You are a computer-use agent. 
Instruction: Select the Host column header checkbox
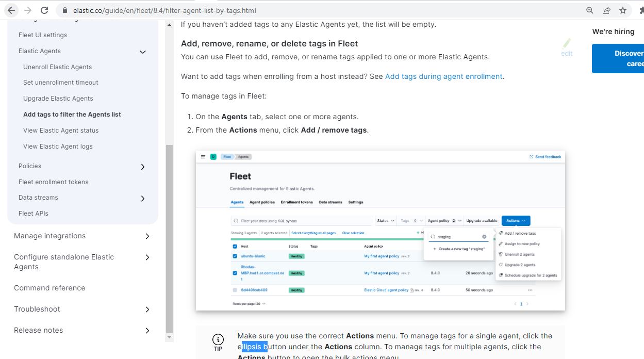(x=235, y=246)
